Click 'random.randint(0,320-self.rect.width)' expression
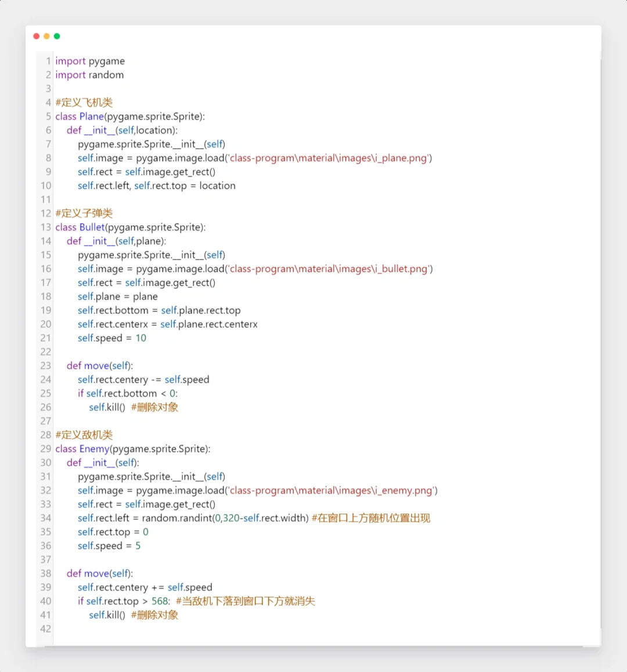627x672 pixels. (225, 519)
